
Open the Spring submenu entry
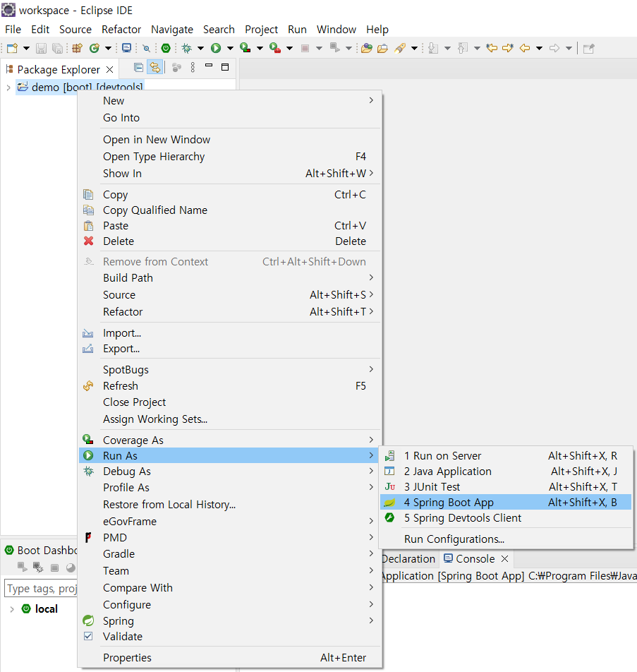point(229,620)
